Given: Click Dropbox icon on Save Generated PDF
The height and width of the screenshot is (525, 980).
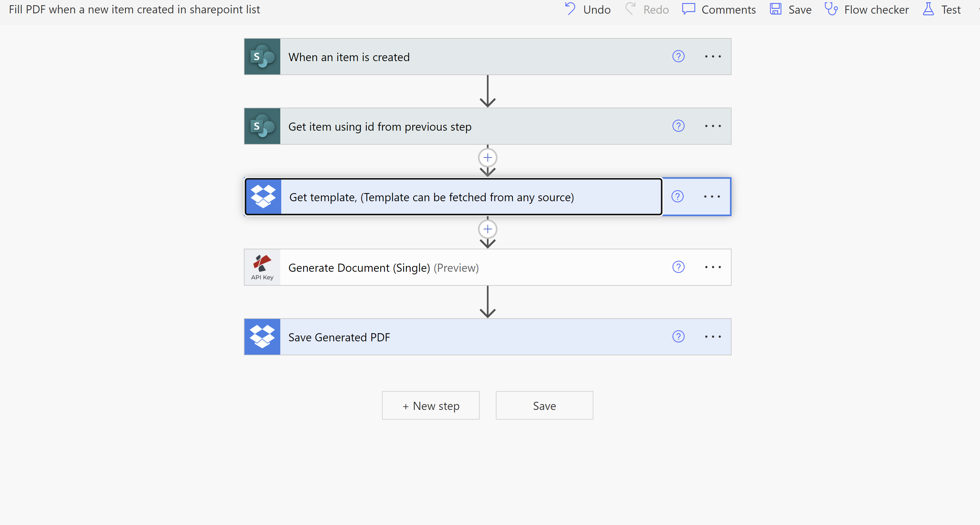Looking at the screenshot, I should (x=262, y=337).
